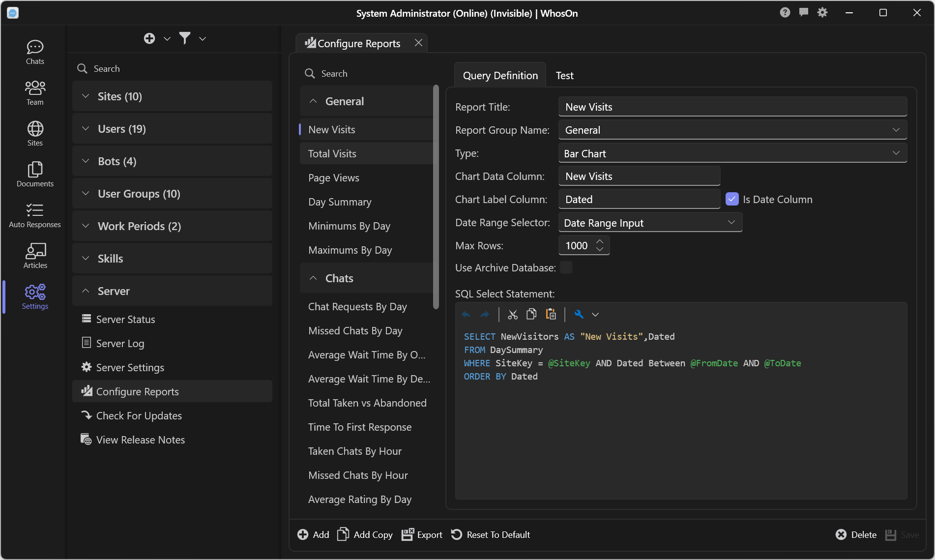This screenshot has height=560, width=935.
Task: Open the Report Group Name dropdown
Action: (x=732, y=130)
